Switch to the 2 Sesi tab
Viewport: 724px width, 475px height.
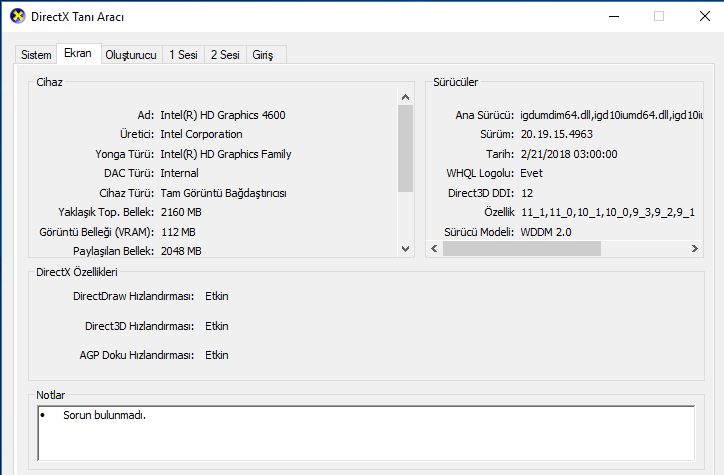pyautogui.click(x=225, y=55)
